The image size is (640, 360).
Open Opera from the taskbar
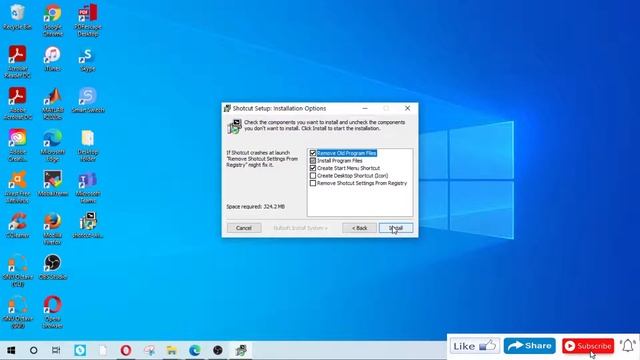[126, 350]
